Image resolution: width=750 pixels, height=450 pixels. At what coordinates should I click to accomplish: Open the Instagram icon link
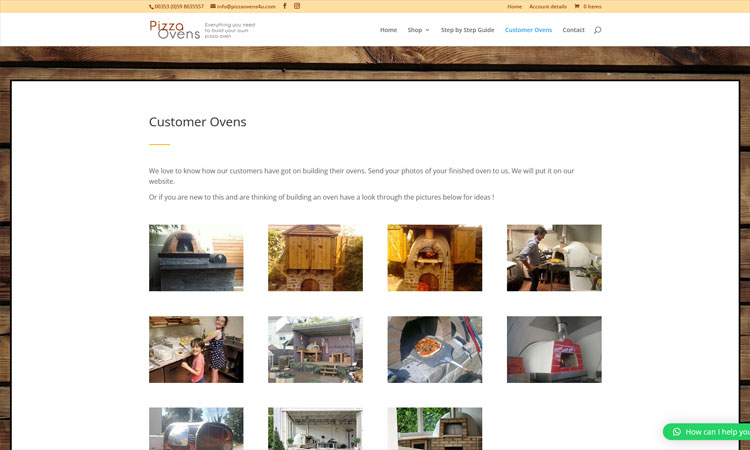(x=297, y=6)
